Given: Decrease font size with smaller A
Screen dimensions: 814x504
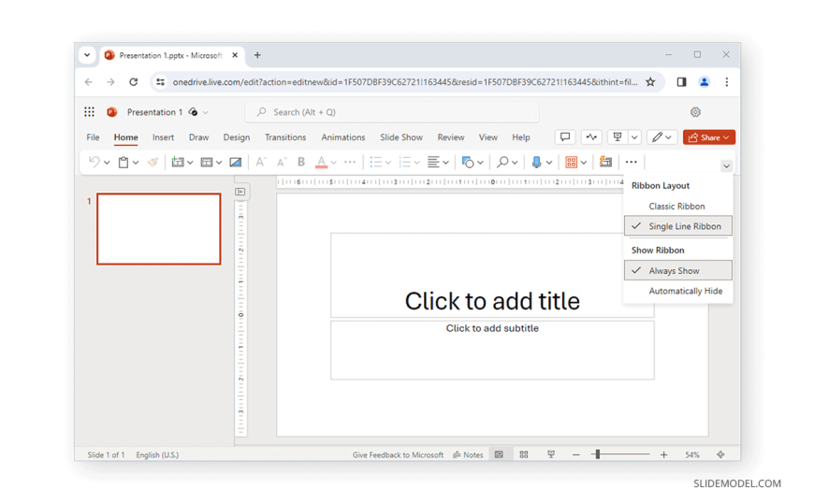Looking at the screenshot, I should [282, 163].
